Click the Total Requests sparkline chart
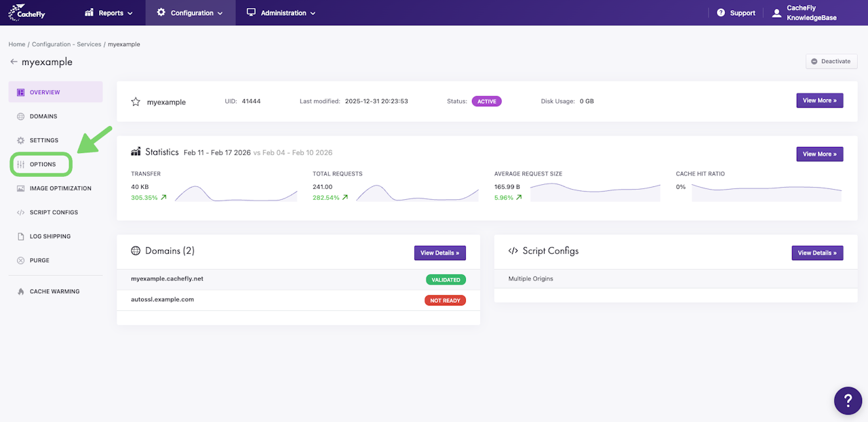The image size is (868, 422). click(x=417, y=192)
